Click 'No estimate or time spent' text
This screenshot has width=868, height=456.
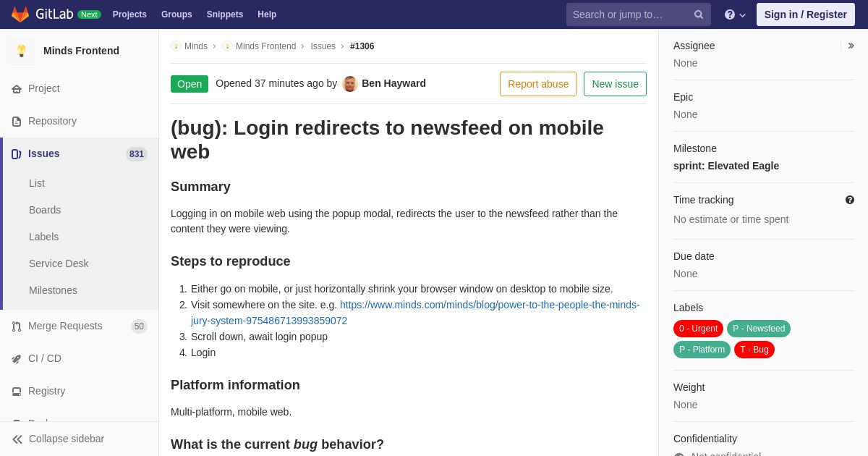coord(731,219)
